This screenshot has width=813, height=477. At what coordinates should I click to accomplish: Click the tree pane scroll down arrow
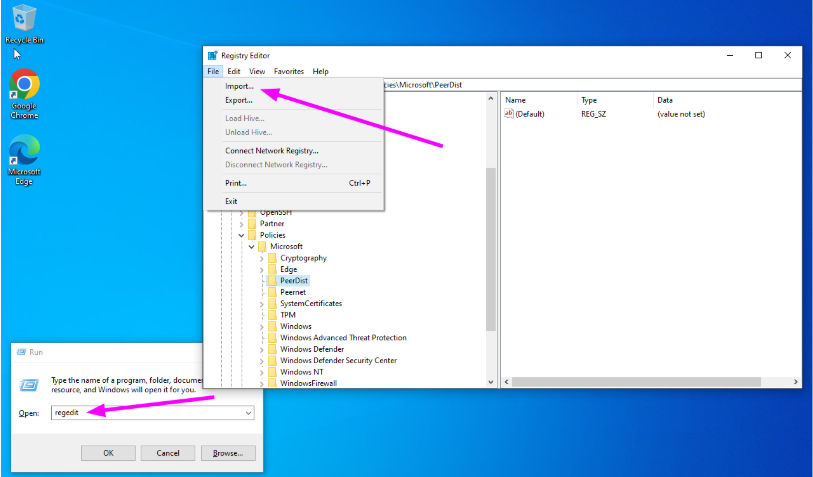(x=490, y=382)
